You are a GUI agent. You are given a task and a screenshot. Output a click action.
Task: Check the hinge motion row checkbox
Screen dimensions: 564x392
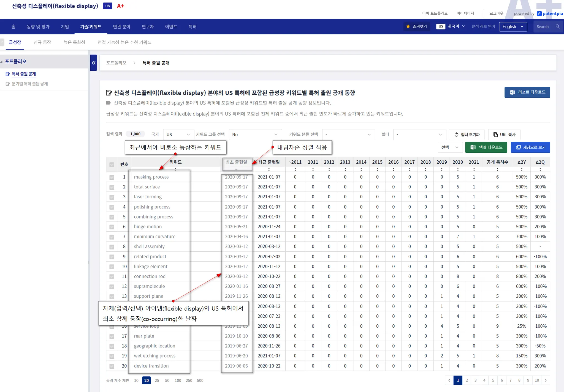coord(112,227)
